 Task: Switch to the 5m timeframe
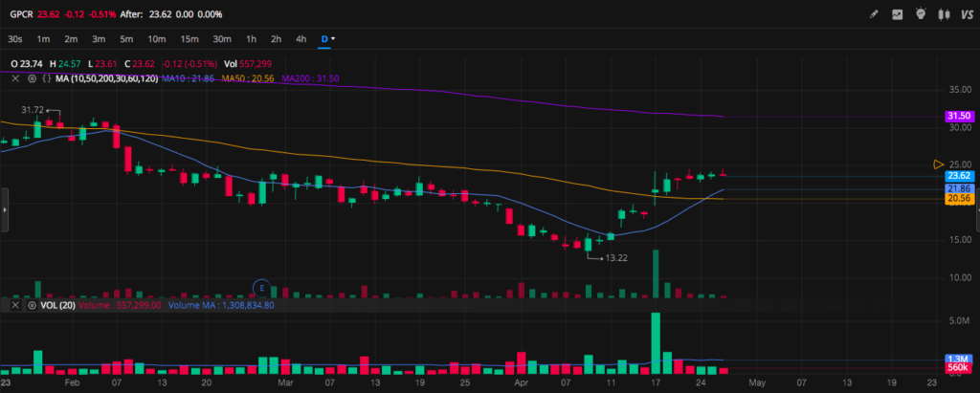[x=126, y=39]
